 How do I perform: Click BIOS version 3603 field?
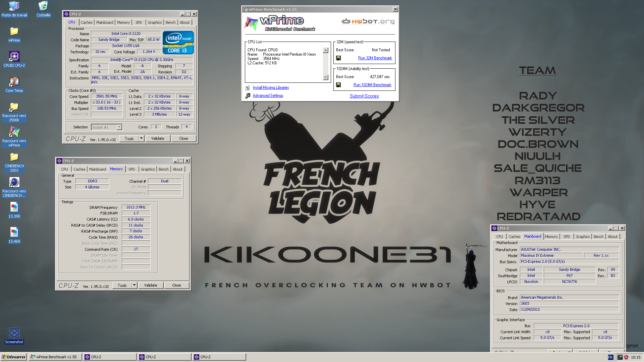[x=569, y=303]
